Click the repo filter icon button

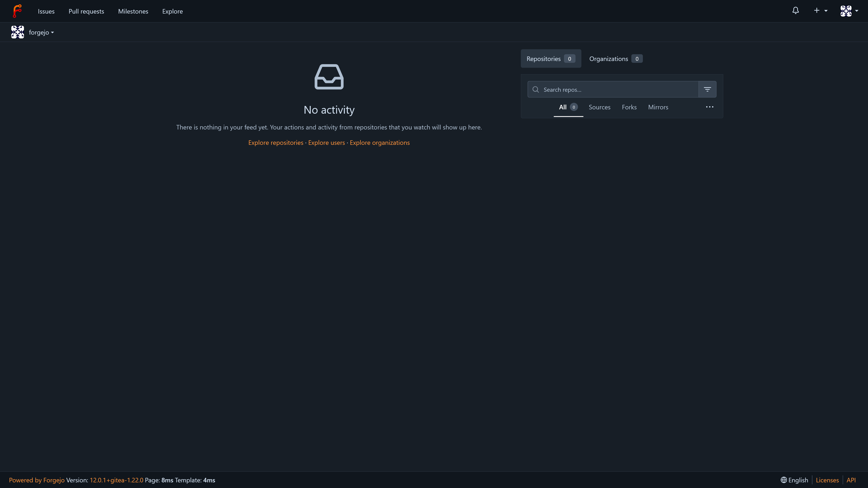click(x=707, y=89)
